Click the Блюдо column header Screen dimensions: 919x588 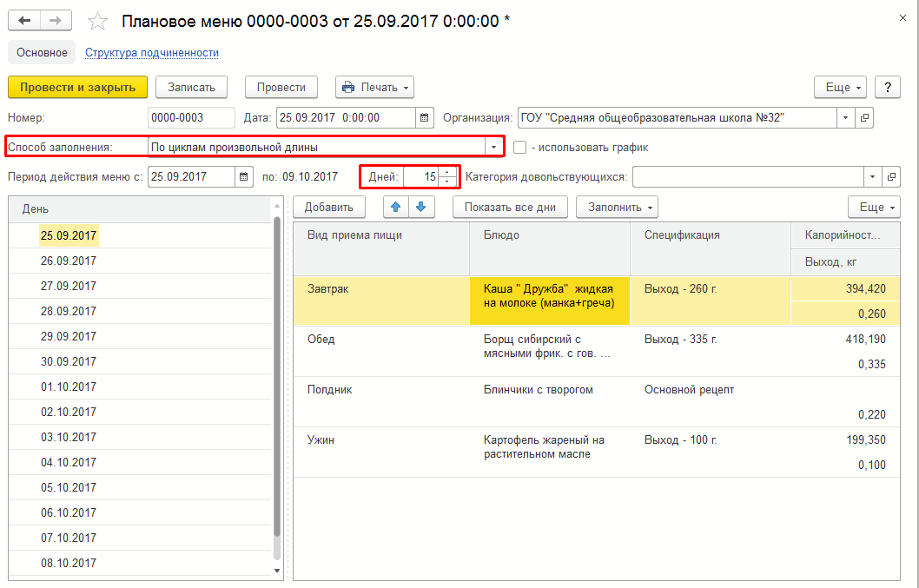[x=549, y=248]
